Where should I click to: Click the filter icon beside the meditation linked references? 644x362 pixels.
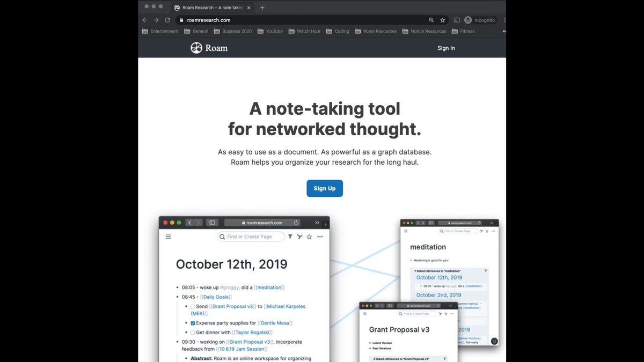point(486,271)
